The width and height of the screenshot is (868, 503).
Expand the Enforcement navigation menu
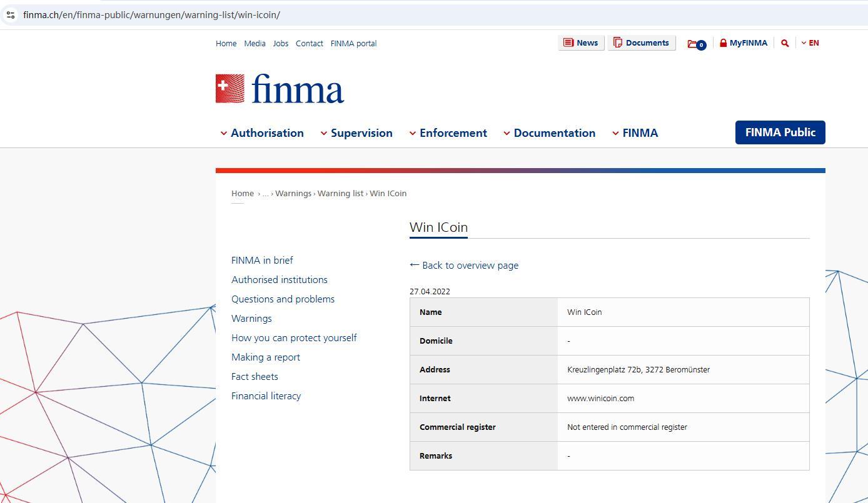448,133
